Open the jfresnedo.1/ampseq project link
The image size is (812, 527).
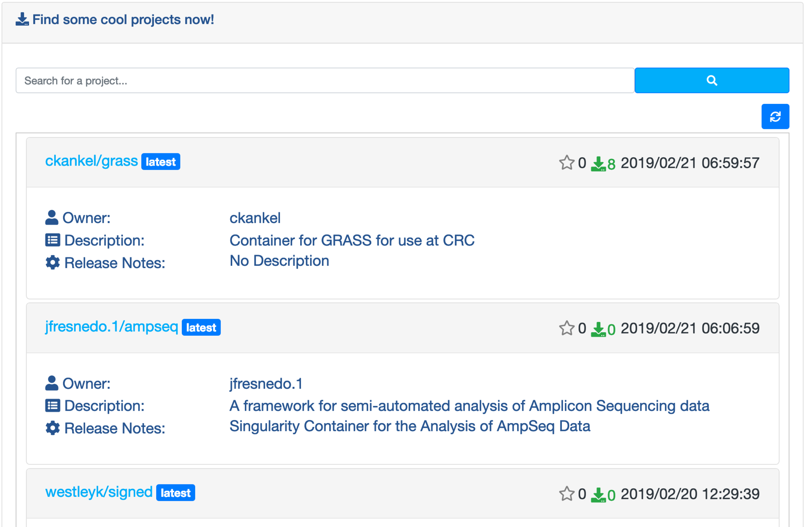(x=112, y=327)
